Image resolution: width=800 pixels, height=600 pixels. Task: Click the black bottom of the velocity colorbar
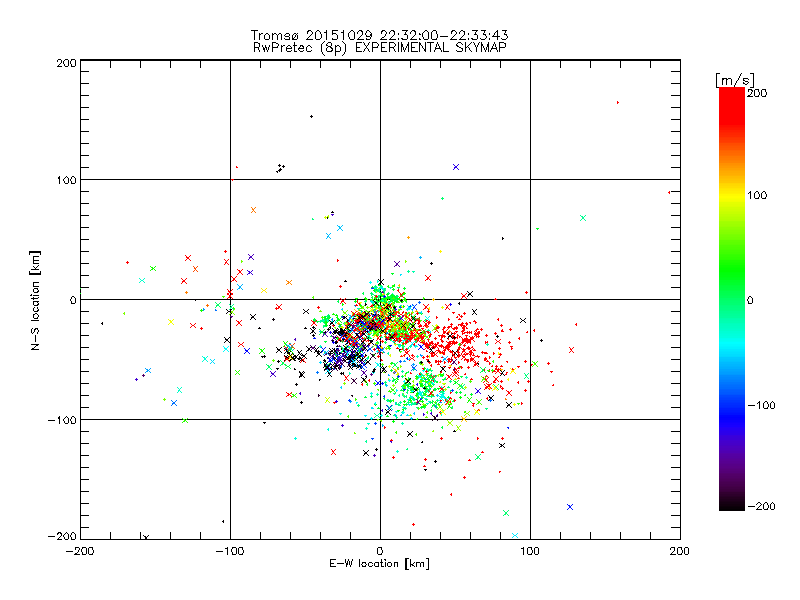(x=732, y=503)
